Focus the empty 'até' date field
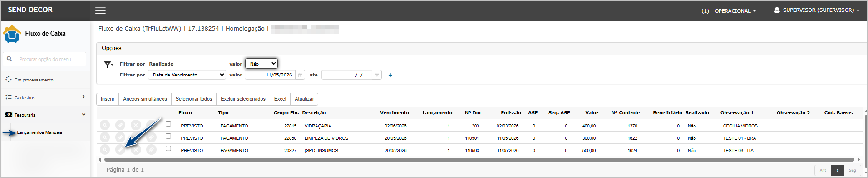Image resolution: width=868 pixels, height=178 pixels. 347,75
